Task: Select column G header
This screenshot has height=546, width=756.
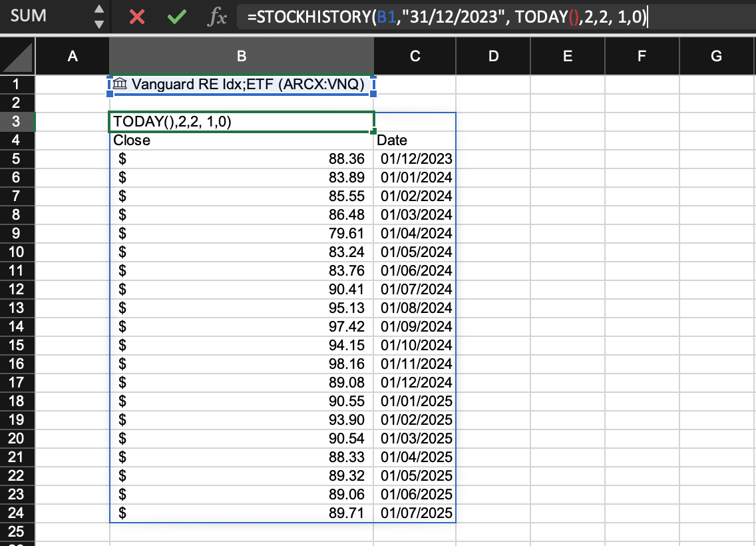Action: pyautogui.click(x=716, y=57)
